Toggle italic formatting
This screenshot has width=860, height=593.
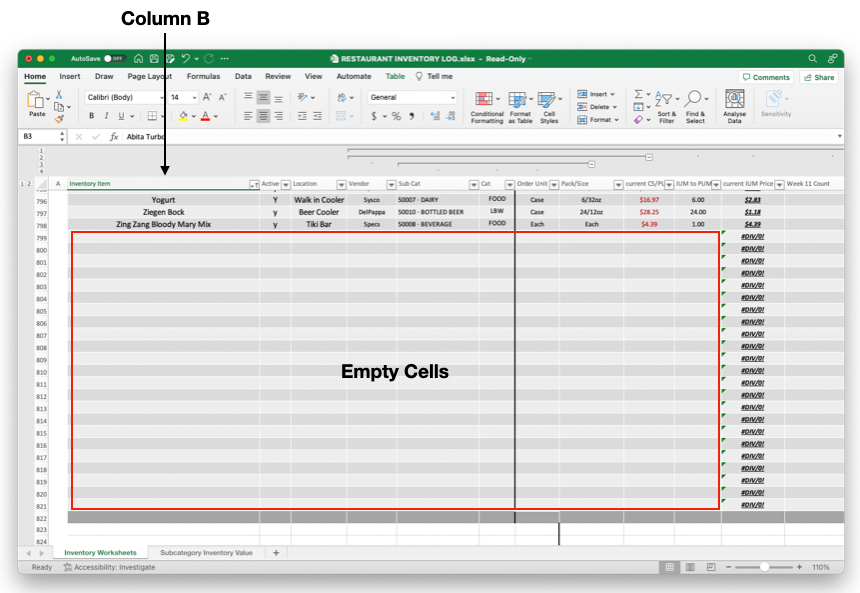pos(105,116)
